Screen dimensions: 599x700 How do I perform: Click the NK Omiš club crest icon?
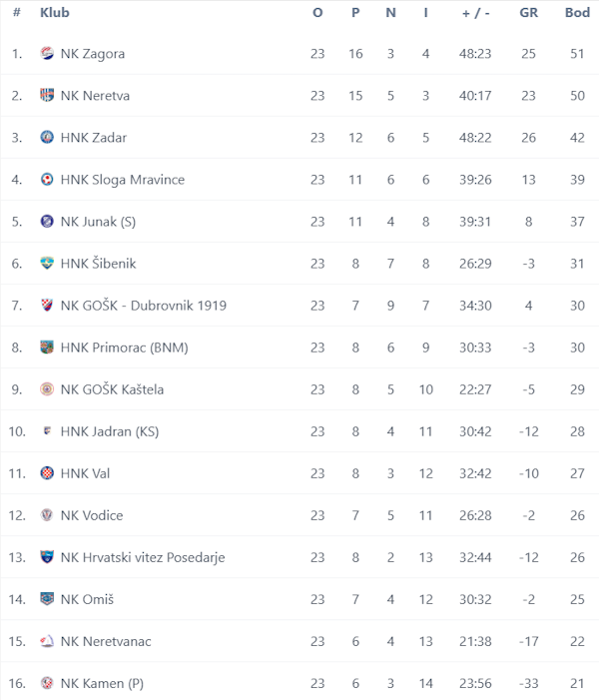point(47,598)
